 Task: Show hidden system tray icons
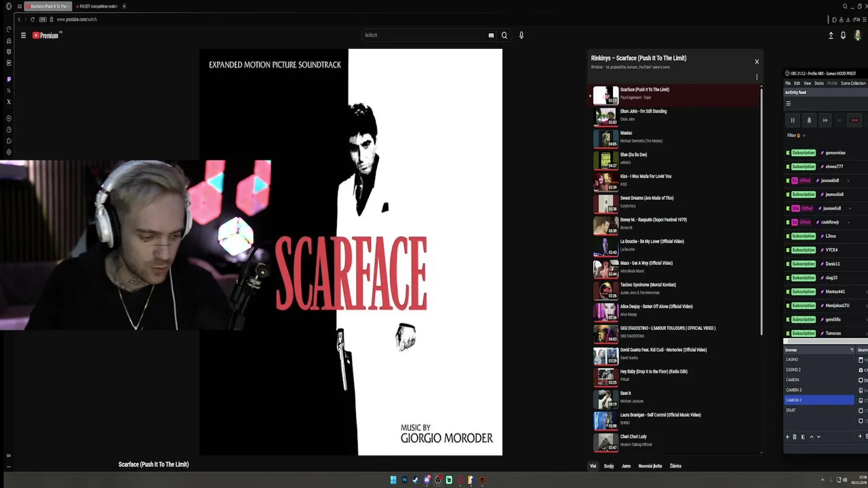[x=823, y=480]
